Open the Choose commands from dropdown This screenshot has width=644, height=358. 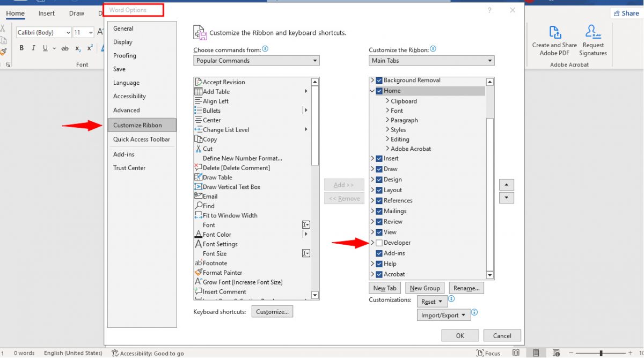(256, 60)
